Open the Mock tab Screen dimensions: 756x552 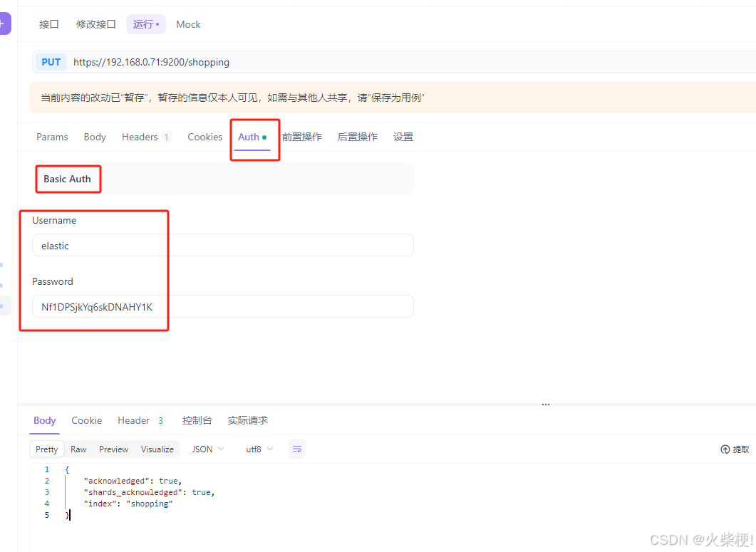point(188,24)
